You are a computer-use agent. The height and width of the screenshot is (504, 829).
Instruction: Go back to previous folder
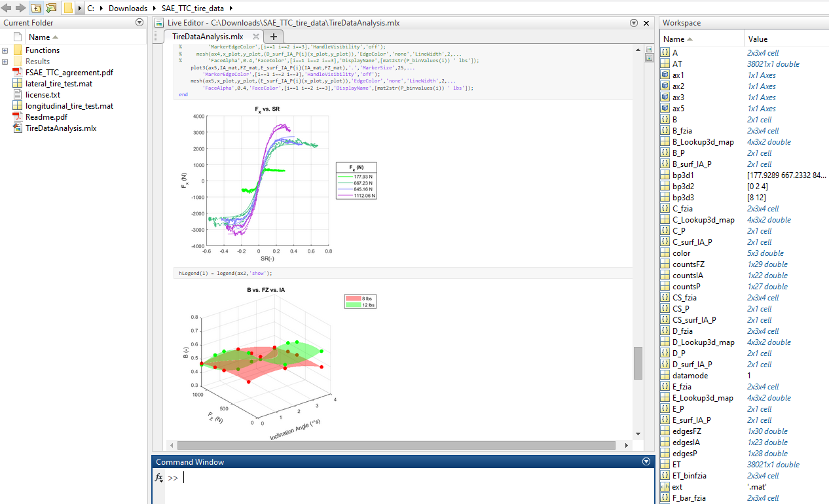[x=7, y=8]
